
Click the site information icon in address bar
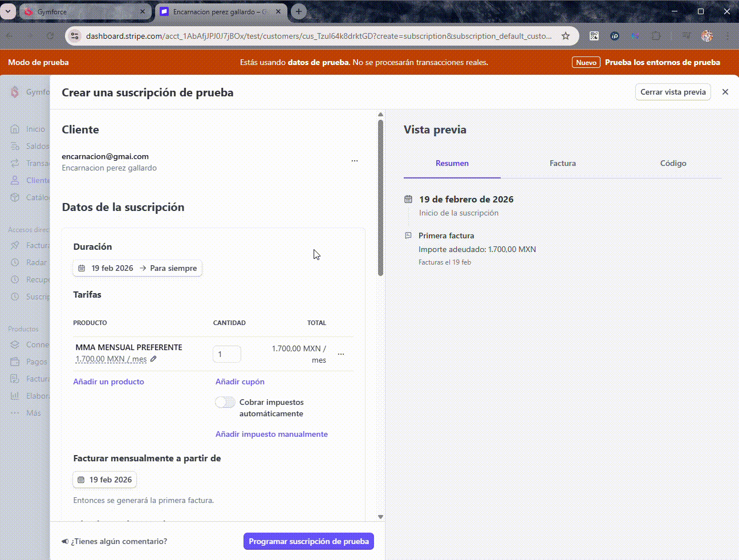[x=74, y=36]
